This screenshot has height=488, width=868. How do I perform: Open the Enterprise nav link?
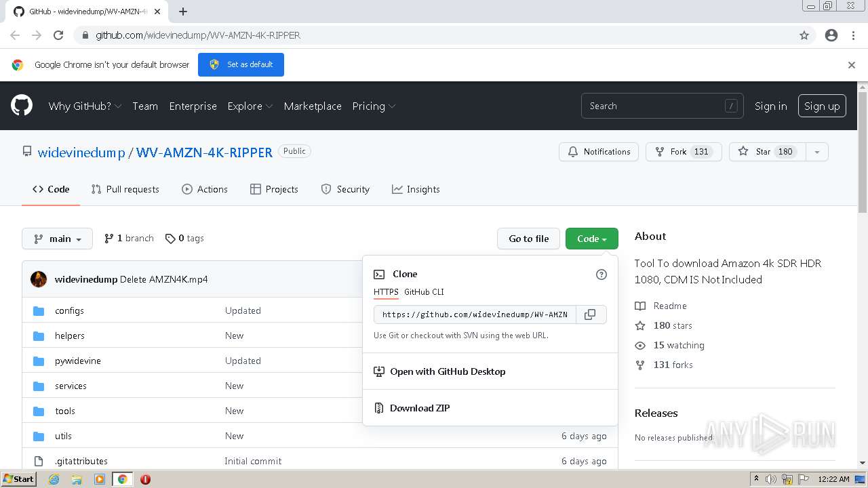[193, 106]
